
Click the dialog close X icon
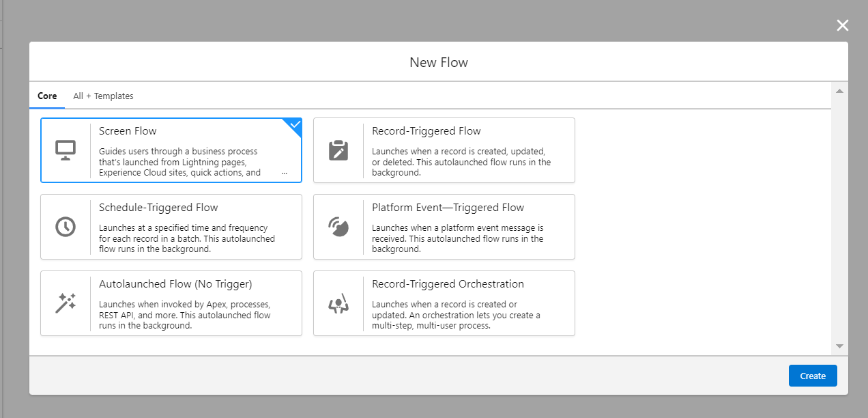pyautogui.click(x=842, y=25)
